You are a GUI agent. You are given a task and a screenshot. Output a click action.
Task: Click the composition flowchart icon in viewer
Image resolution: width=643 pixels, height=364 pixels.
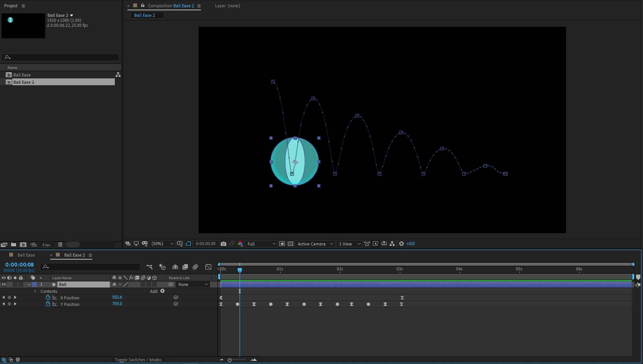pos(392,244)
